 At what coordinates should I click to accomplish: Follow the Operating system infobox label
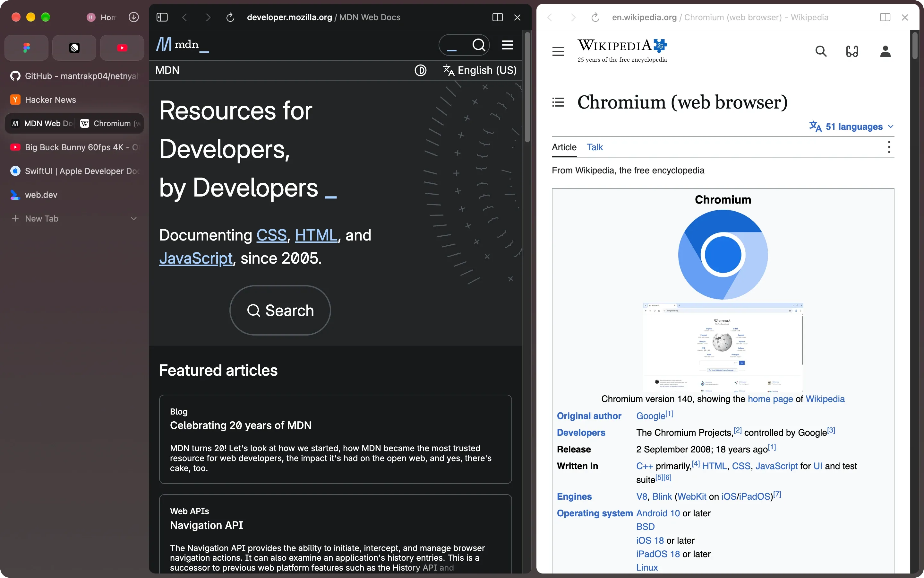tap(595, 513)
